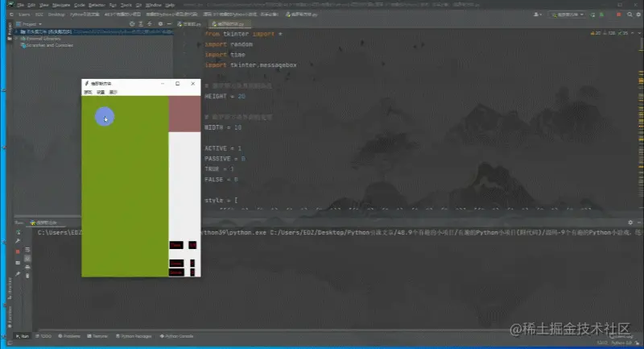Open the Edit menu
Image resolution: width=644 pixels, height=349 pixels.
[x=31, y=5]
